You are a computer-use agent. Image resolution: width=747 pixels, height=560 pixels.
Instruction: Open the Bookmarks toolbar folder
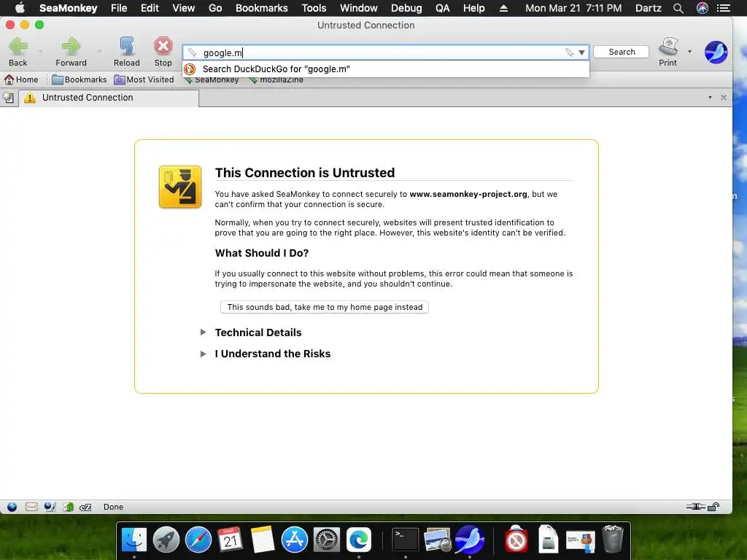click(x=80, y=79)
